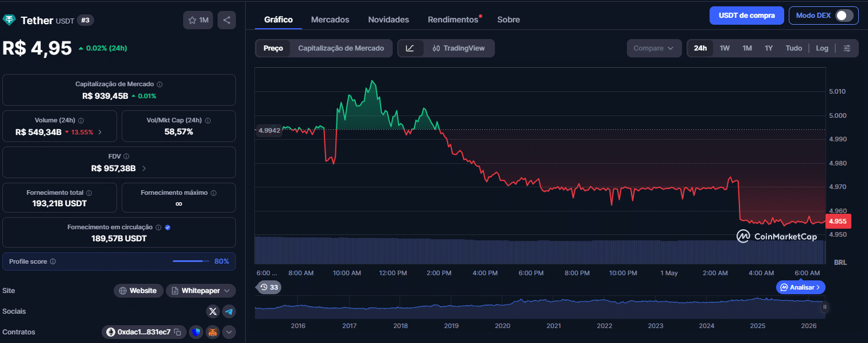Open info icon beside Capitalização de Mercado
This screenshot has width=868, height=343.
[x=160, y=84]
